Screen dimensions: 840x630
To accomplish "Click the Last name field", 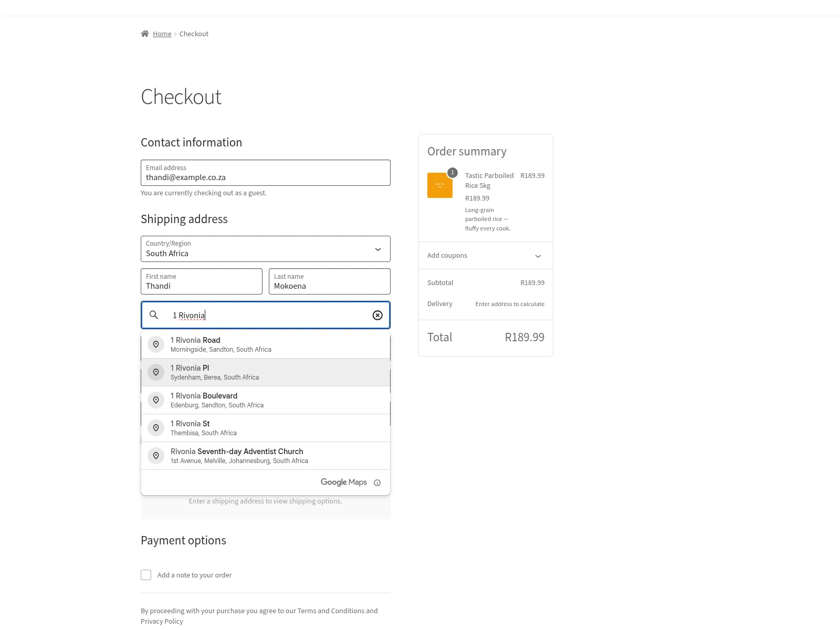I will (330, 281).
